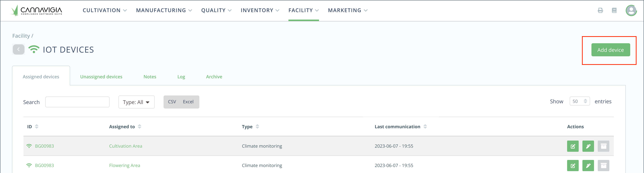This screenshot has width=644, height=173.
Task: Open the documentation book icon
Action: pos(614,10)
